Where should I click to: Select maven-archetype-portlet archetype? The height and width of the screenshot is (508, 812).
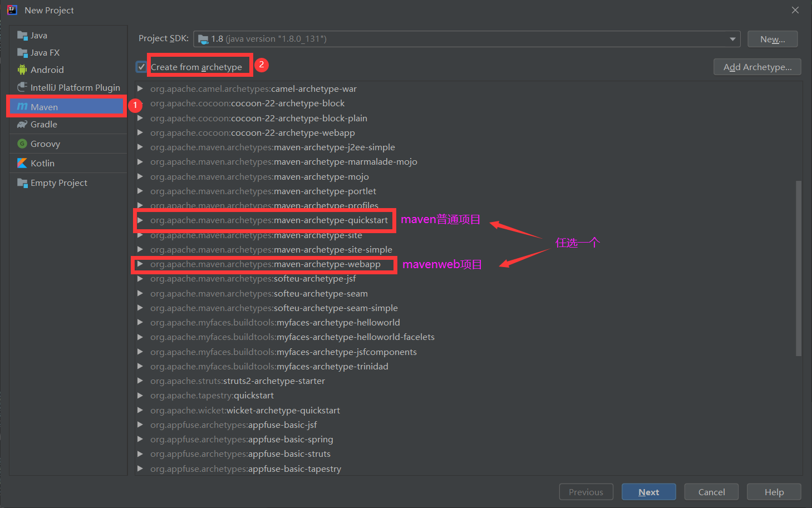[x=263, y=191]
